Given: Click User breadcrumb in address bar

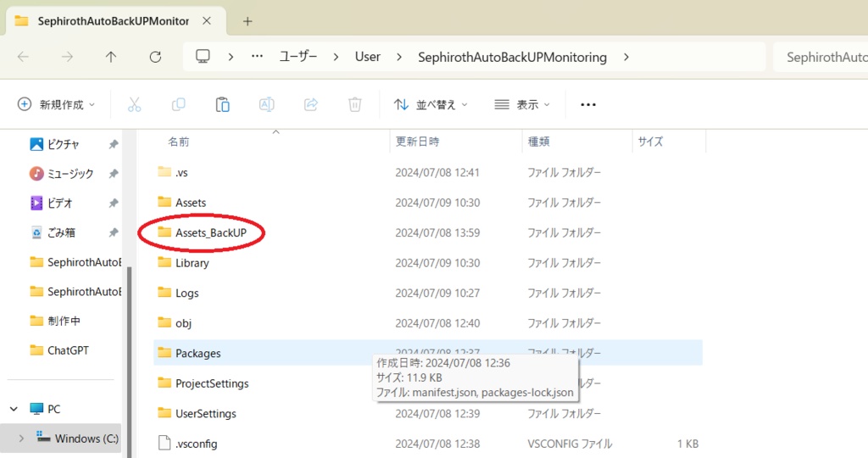Looking at the screenshot, I should (x=368, y=57).
